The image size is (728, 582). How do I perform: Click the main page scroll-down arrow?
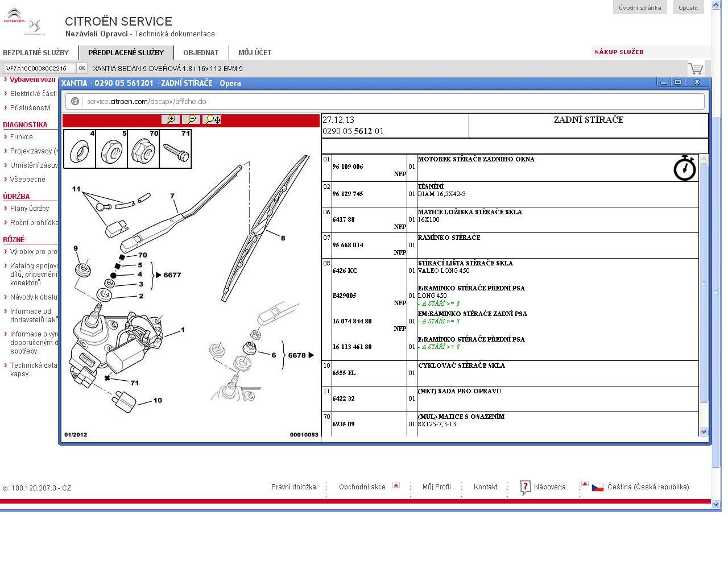716,504
